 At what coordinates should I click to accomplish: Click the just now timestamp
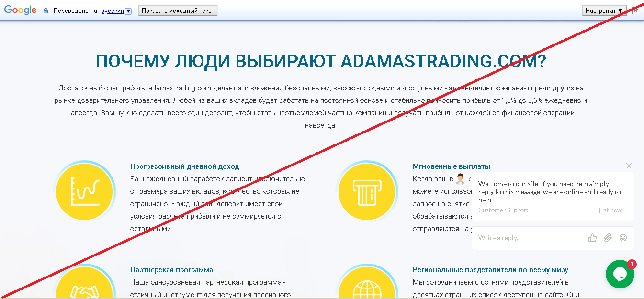click(x=610, y=210)
